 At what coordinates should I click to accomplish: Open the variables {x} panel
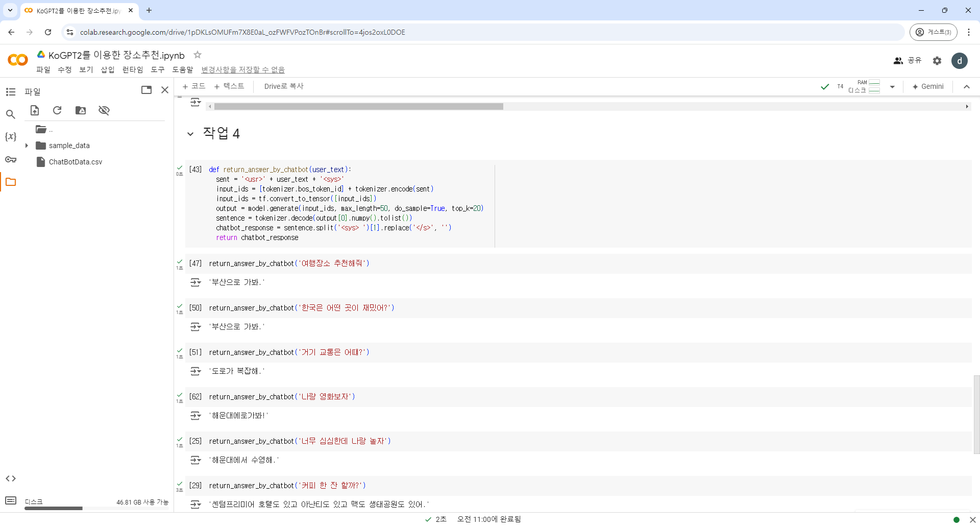pyautogui.click(x=11, y=137)
